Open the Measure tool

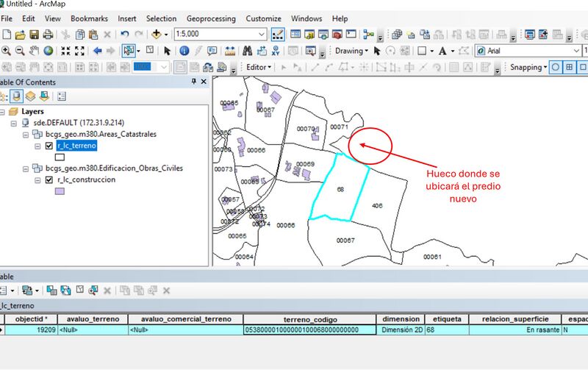point(230,51)
